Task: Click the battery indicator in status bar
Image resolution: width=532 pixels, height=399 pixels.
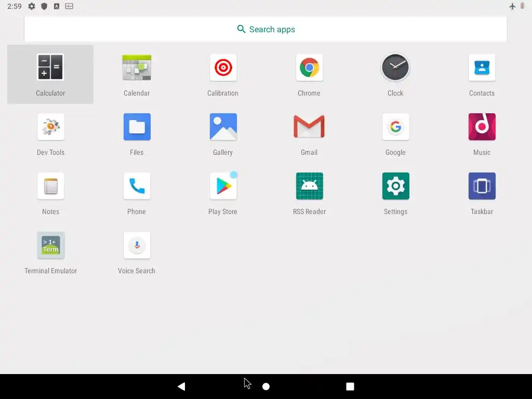Action: point(523,6)
